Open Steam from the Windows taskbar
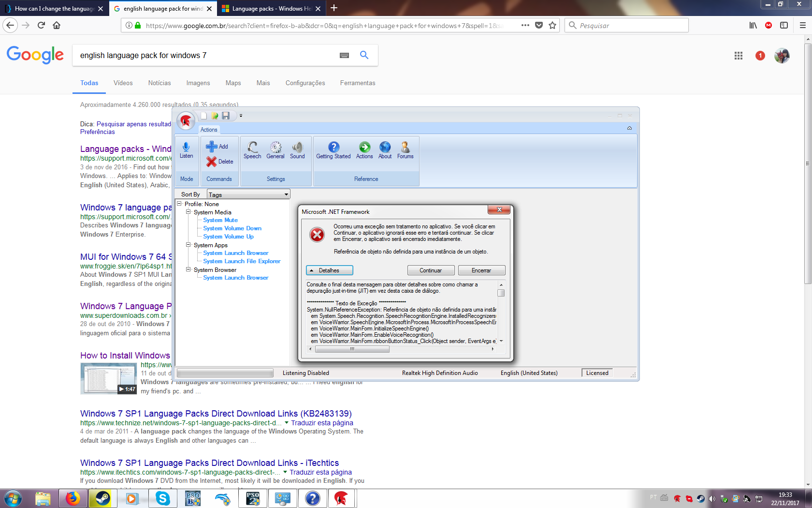Screen dimensions: 812x508 [102, 498]
